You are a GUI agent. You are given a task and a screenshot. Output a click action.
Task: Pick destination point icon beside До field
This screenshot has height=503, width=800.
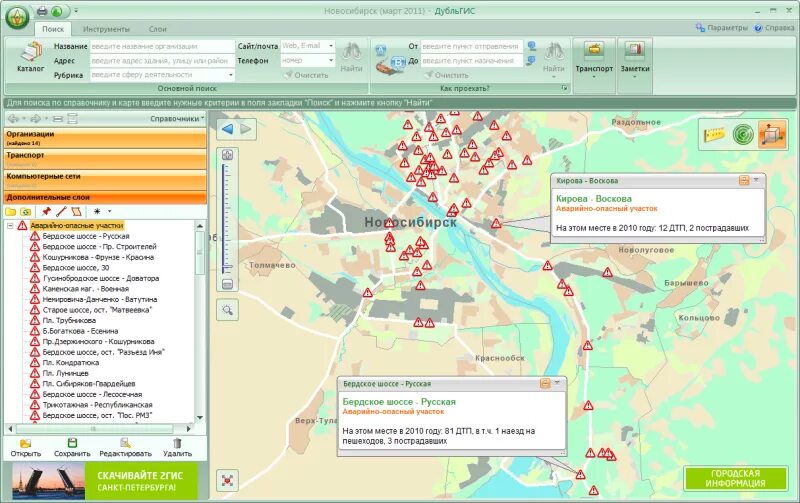532,61
